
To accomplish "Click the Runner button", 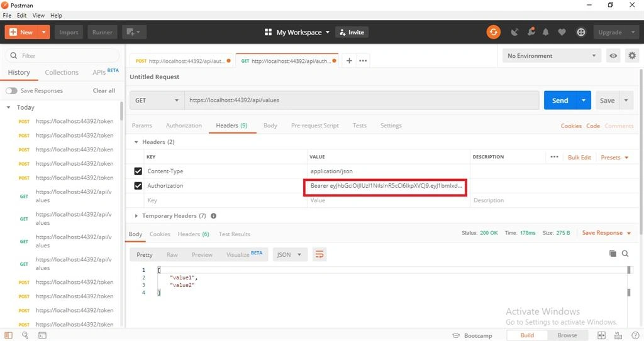I will pyautogui.click(x=103, y=32).
